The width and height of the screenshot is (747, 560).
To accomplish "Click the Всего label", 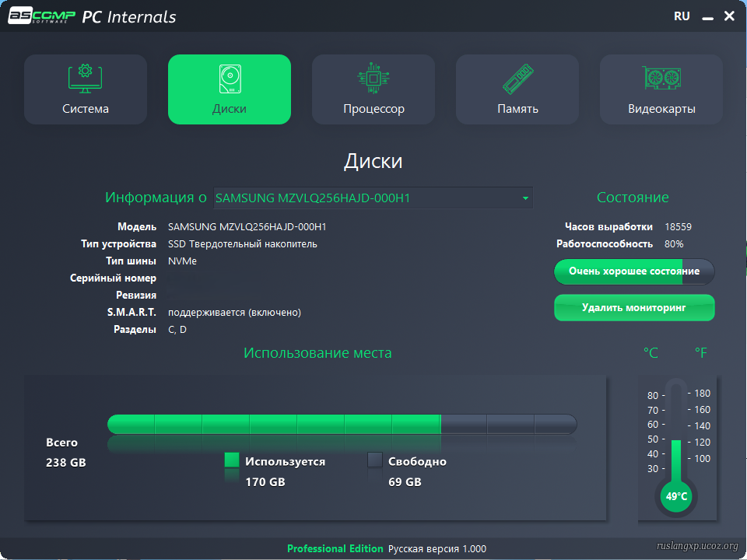I will pos(62,443).
